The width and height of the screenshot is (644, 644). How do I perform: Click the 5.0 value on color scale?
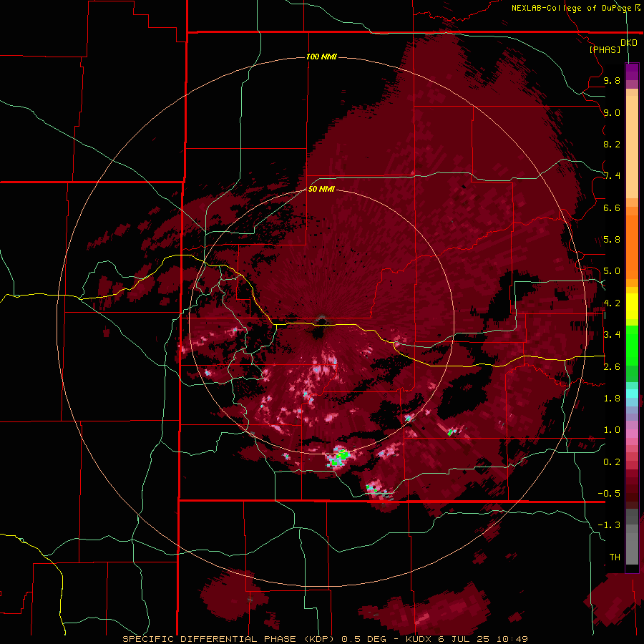coord(612,271)
